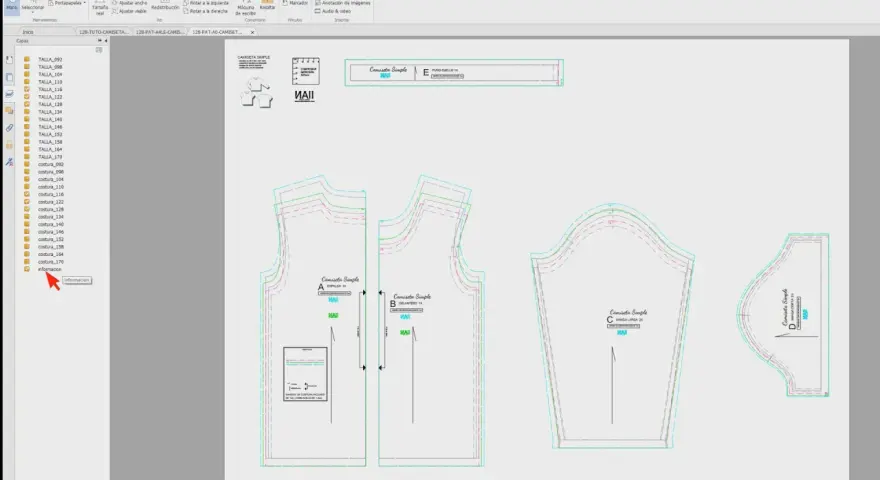The image size is (880, 480).
Task: Open the Page thumbnails sidebar panel
Action: [9, 77]
